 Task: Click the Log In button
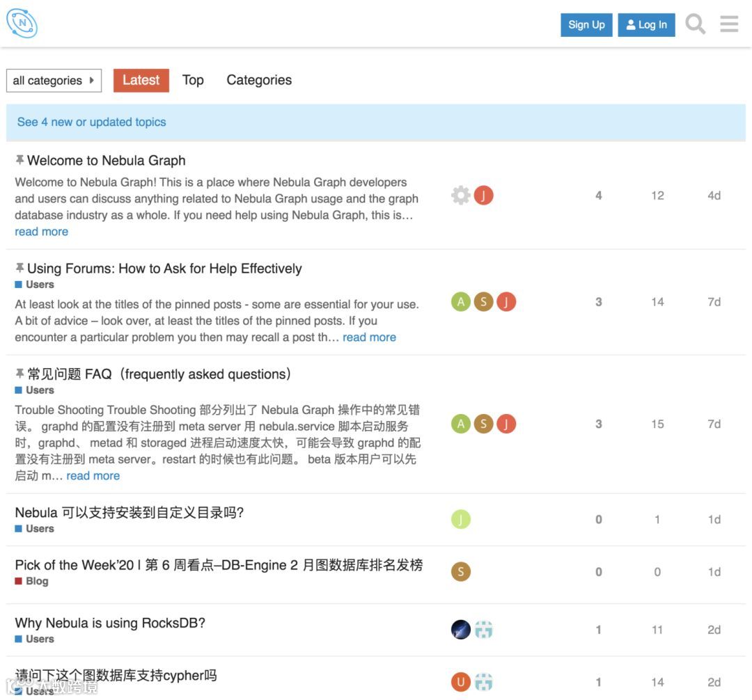coord(646,25)
